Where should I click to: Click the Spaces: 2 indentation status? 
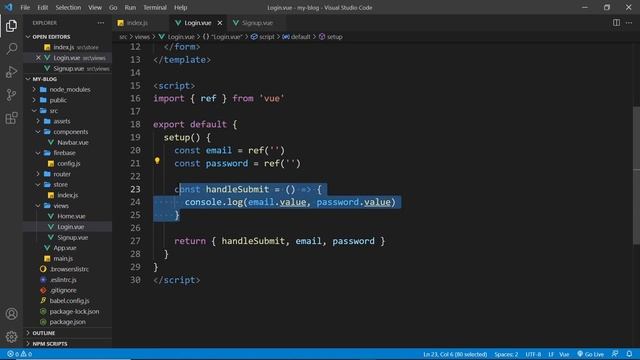506,354
